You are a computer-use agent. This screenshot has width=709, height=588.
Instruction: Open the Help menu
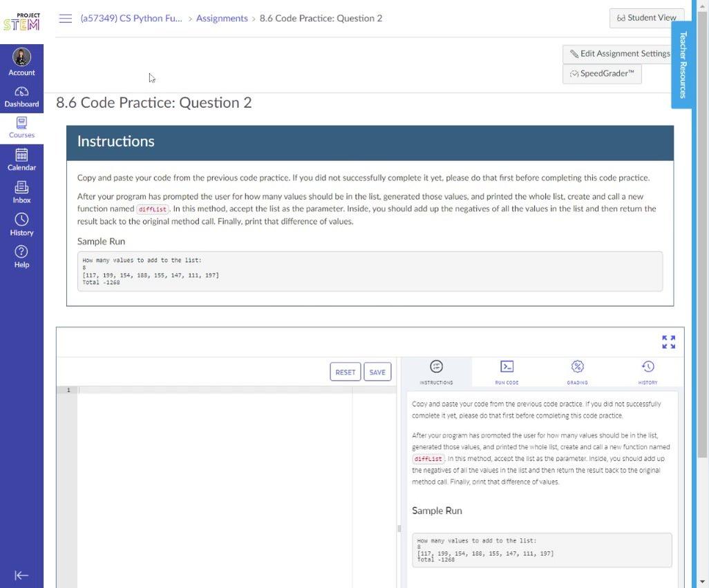tap(21, 256)
